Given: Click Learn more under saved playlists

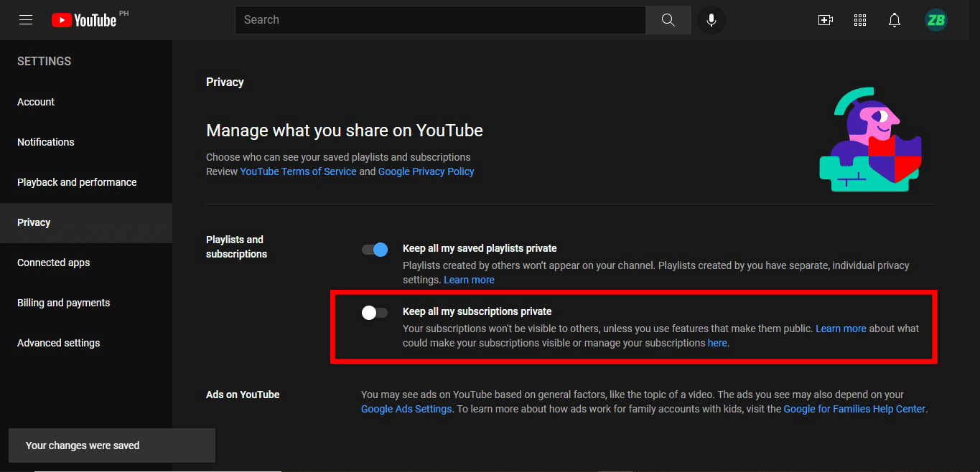Looking at the screenshot, I should (469, 280).
